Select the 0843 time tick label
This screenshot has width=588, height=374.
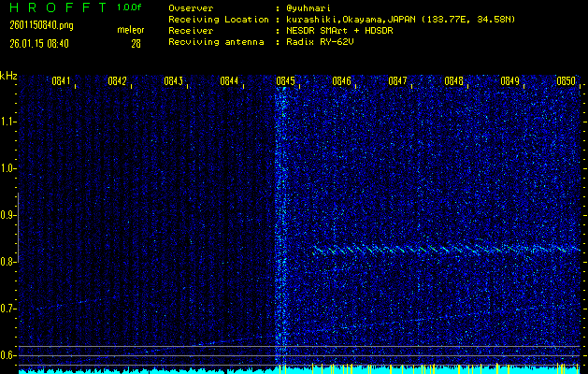tap(173, 81)
